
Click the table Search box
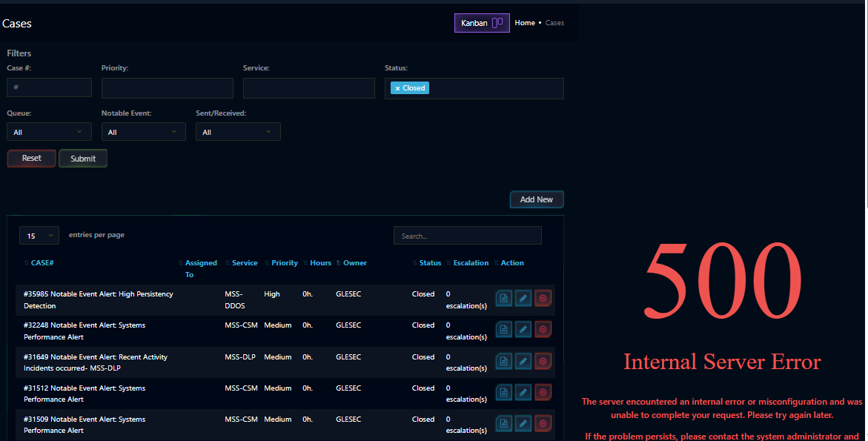[467, 236]
